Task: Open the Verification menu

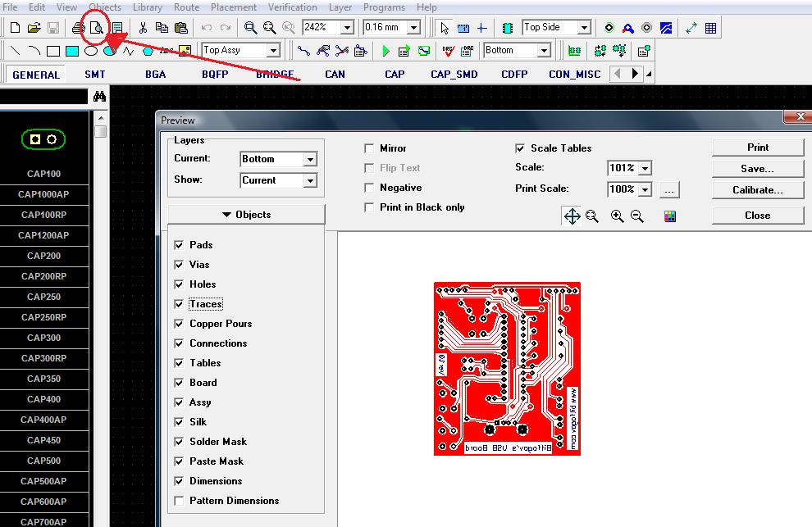Action: [293, 7]
